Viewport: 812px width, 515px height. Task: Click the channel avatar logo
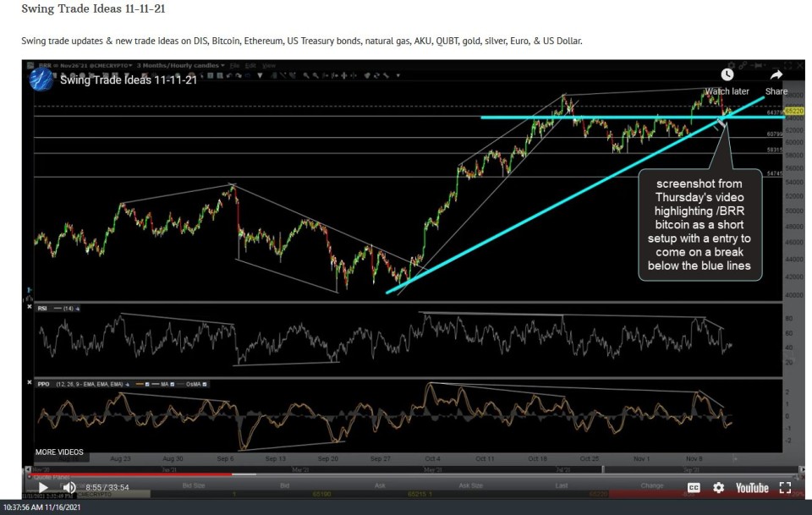click(41, 79)
